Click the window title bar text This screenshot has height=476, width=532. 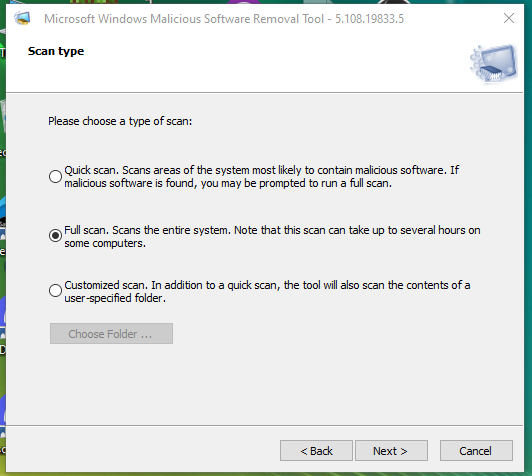[x=224, y=19]
